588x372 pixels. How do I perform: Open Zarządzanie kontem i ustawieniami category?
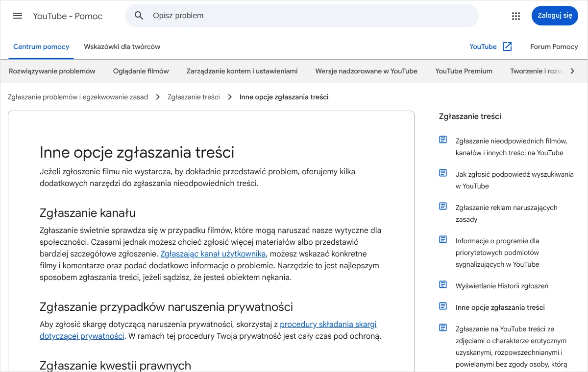tap(242, 71)
